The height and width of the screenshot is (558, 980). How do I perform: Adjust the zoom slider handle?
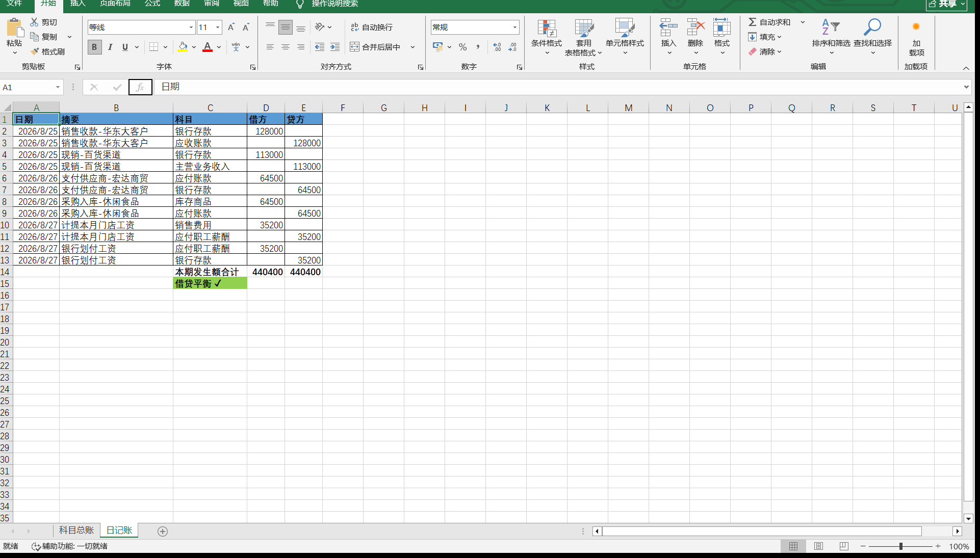[901, 546]
